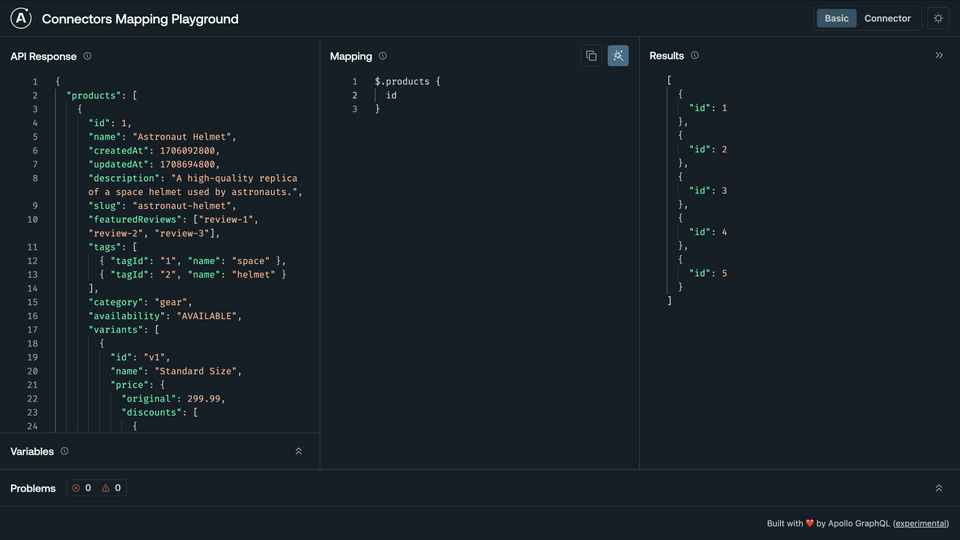
Task: Click the "tags": [ line
Action: (113, 247)
